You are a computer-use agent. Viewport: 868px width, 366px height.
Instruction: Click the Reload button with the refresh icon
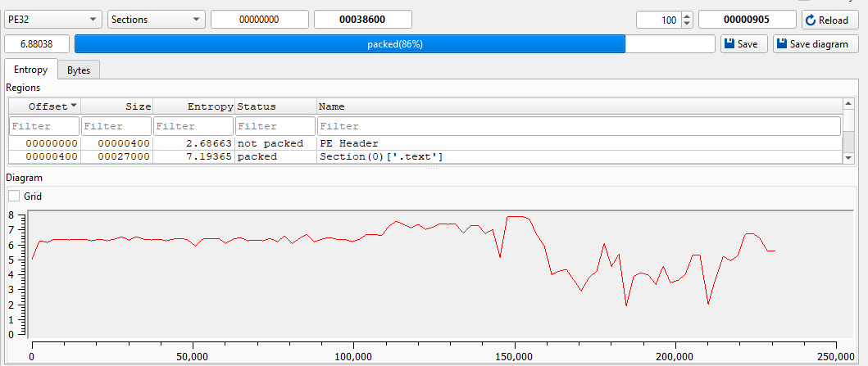tap(830, 20)
